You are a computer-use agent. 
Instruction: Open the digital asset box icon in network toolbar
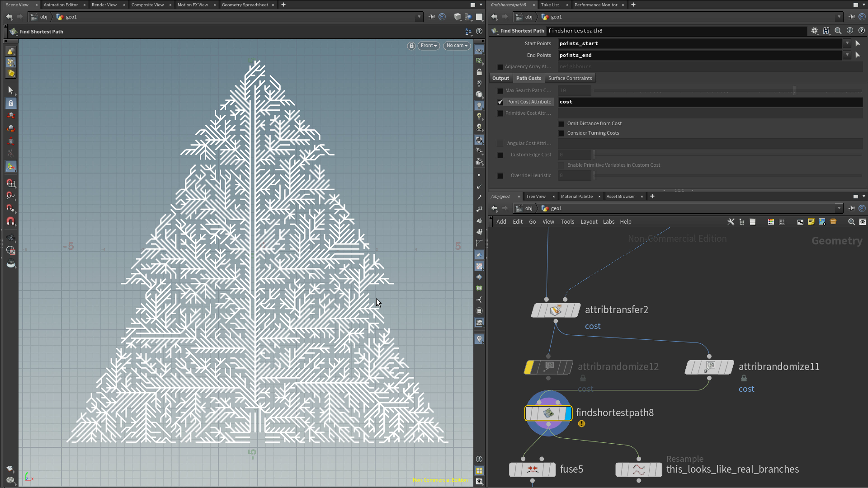pyautogui.click(x=833, y=222)
